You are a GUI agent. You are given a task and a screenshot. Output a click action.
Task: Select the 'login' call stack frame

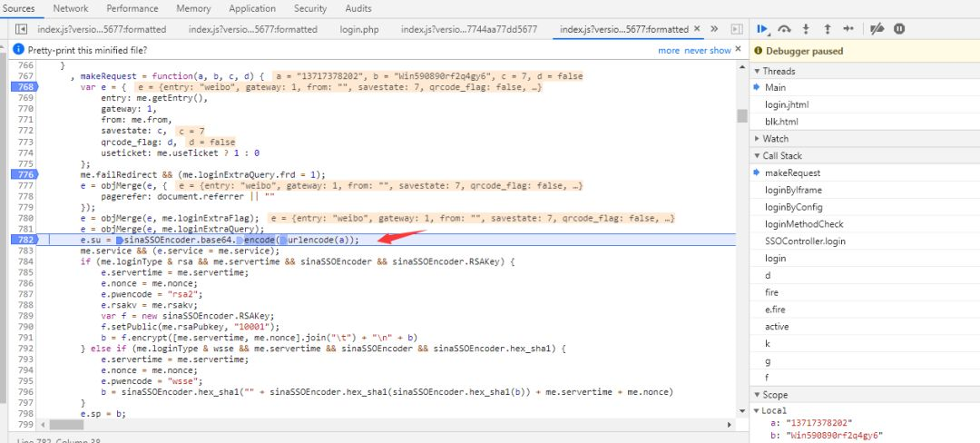775,258
